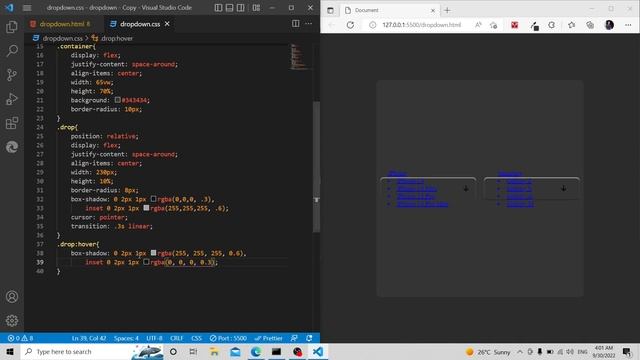Click the feedback icon in status bar
Image resolution: width=640 pixels, height=360 pixels.
point(294,338)
